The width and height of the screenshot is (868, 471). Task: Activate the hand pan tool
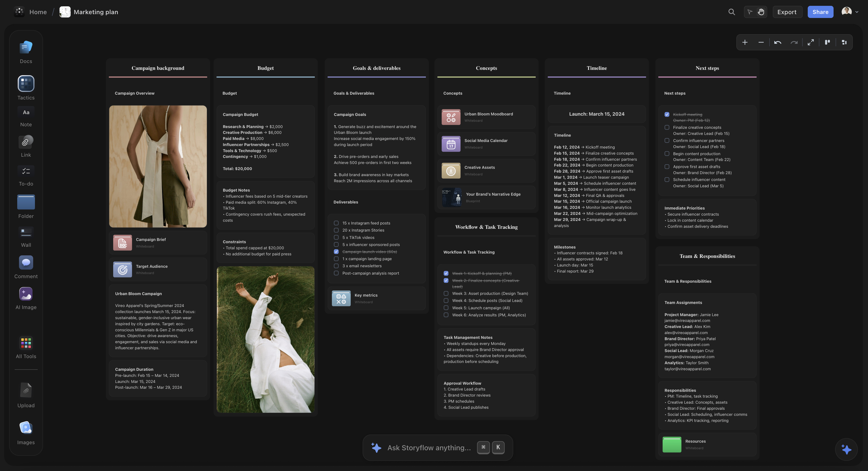pos(761,12)
